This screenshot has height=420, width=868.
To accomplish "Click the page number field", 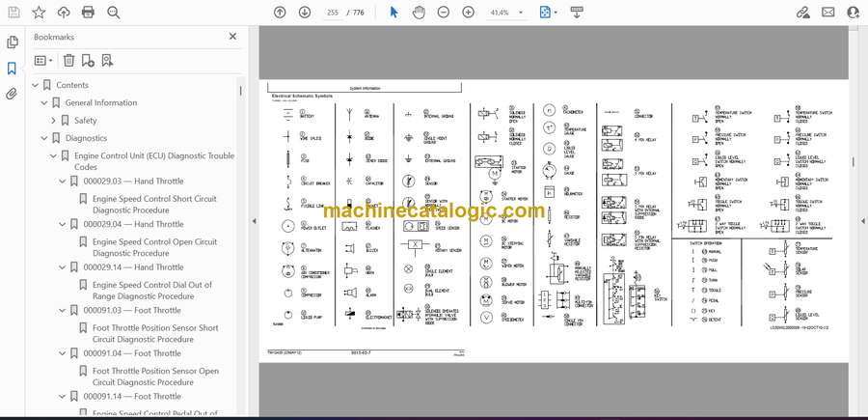I will [x=333, y=13].
